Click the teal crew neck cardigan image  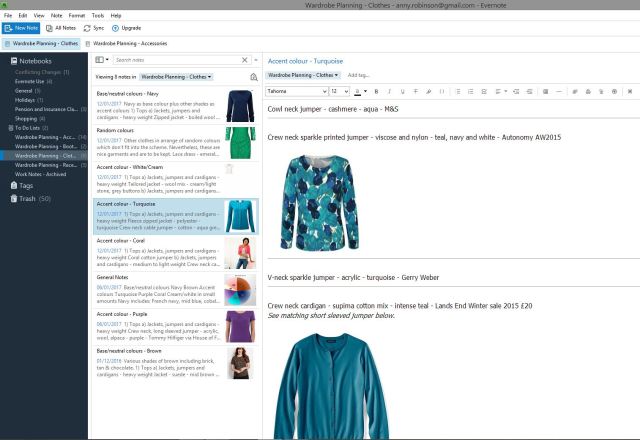coord(331,386)
